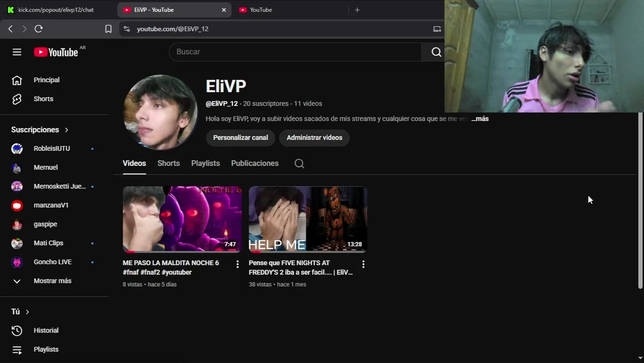Open Goncho LIVE channel avatar
The image size is (644, 363).
click(17, 262)
